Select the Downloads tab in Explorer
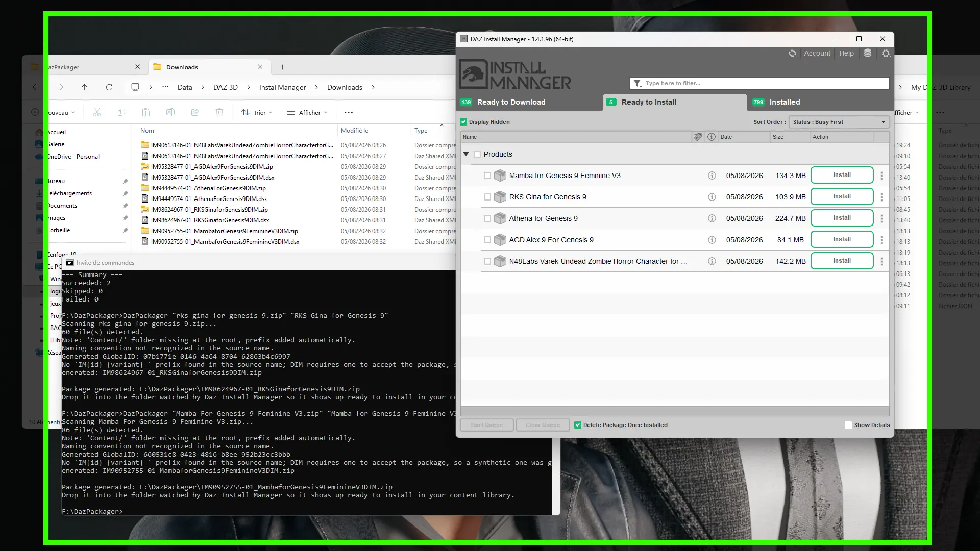 [x=209, y=67]
